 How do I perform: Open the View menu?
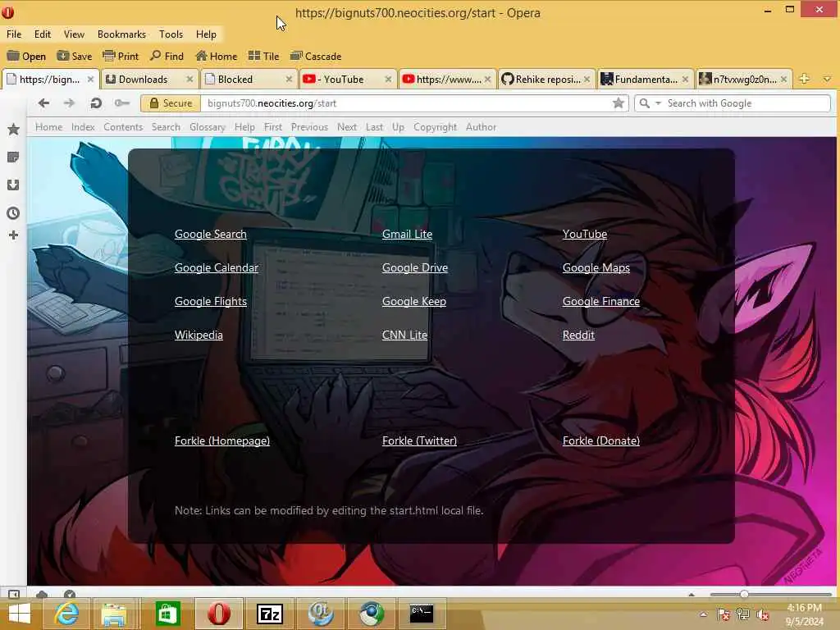click(x=74, y=34)
